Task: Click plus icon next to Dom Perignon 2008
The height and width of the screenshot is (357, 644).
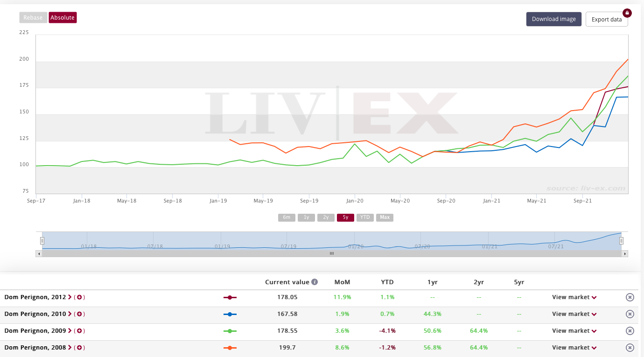Action: pos(79,348)
